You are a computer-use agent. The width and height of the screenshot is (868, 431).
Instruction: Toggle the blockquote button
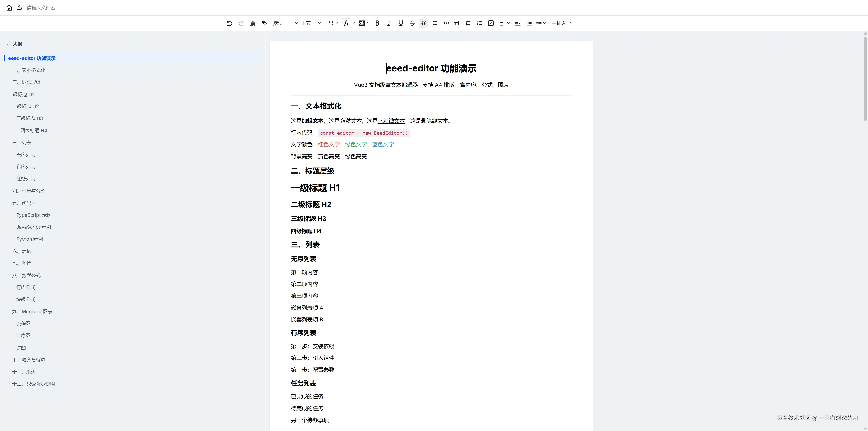click(x=424, y=23)
